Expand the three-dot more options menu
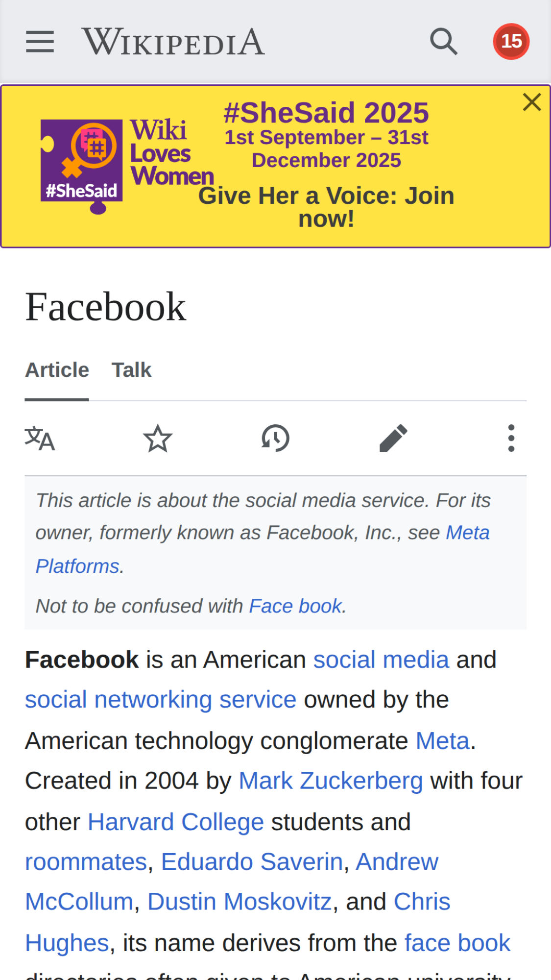The width and height of the screenshot is (551, 980). [x=511, y=438]
